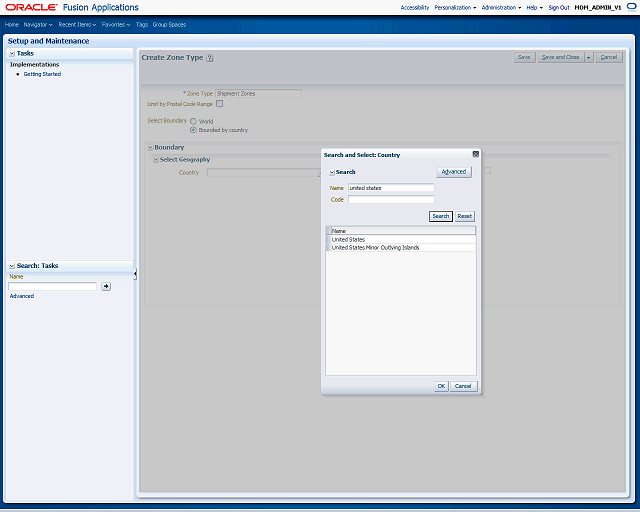Image resolution: width=640 pixels, height=512 pixels.
Task: Collapse the left pane using the splitter arrow
Action: point(135,274)
